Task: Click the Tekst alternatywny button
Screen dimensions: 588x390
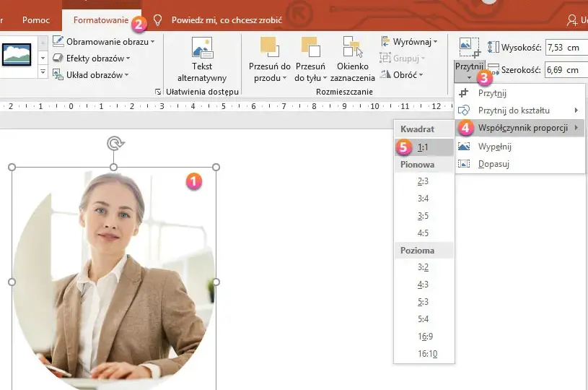Action: pyautogui.click(x=202, y=60)
